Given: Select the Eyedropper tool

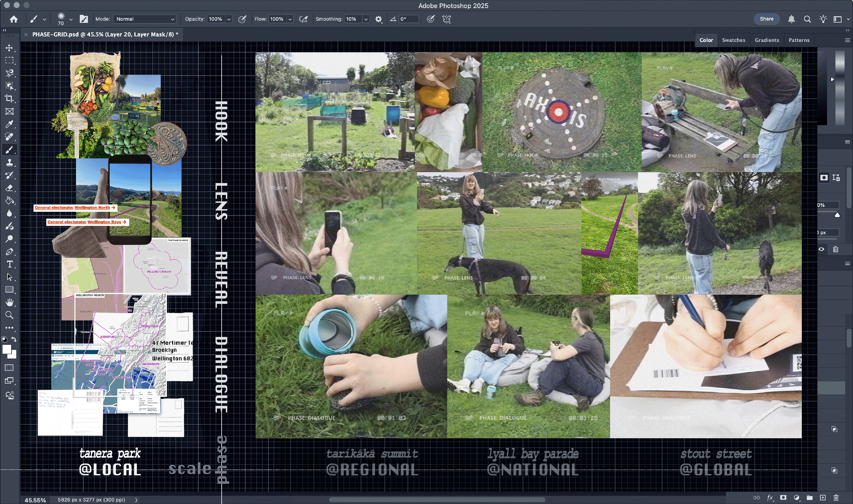Looking at the screenshot, I should click(9, 124).
